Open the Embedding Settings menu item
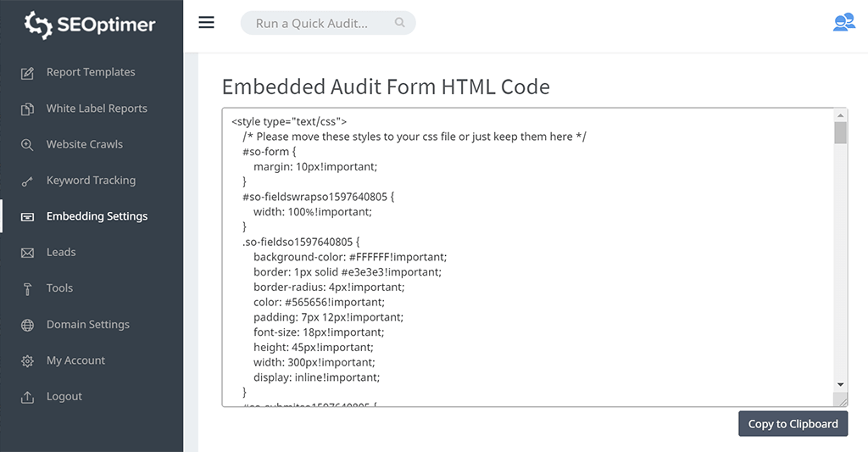Image resolution: width=868 pixels, height=452 pixels. pos(97,216)
